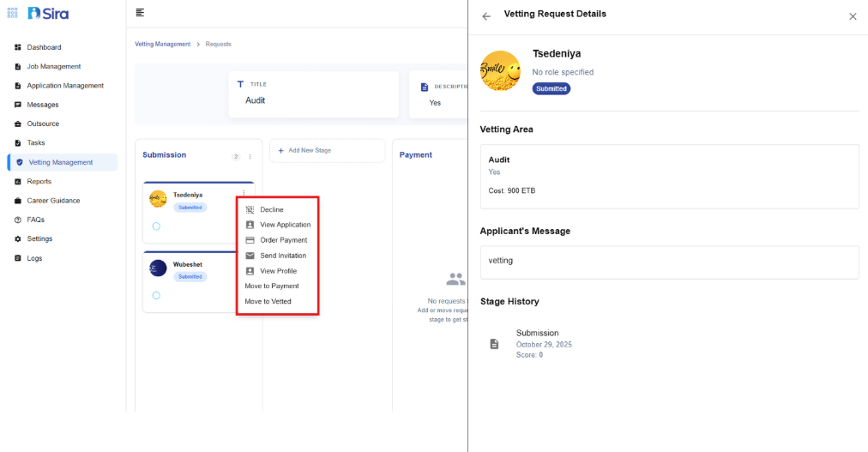Open the apps grid icon beside Sira logo

[x=12, y=14]
